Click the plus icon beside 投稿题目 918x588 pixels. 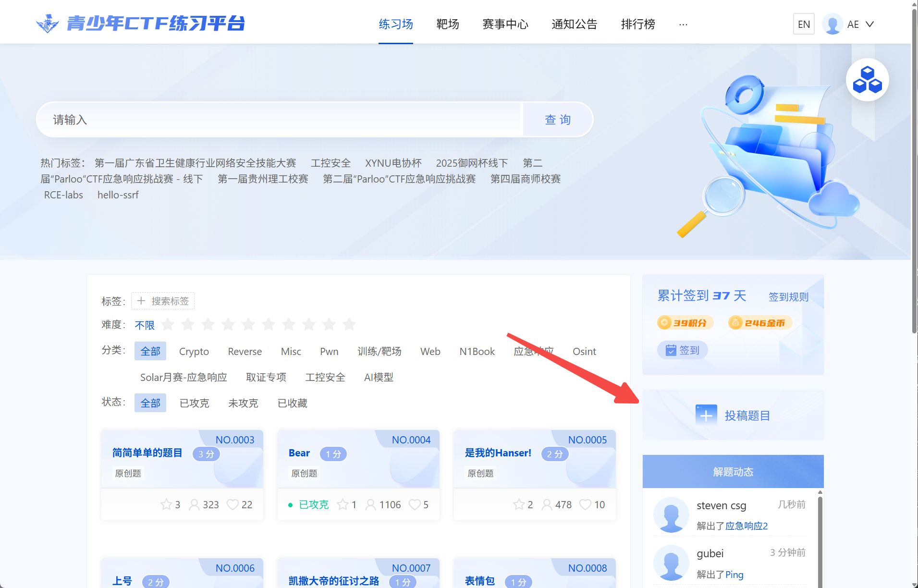(x=706, y=415)
